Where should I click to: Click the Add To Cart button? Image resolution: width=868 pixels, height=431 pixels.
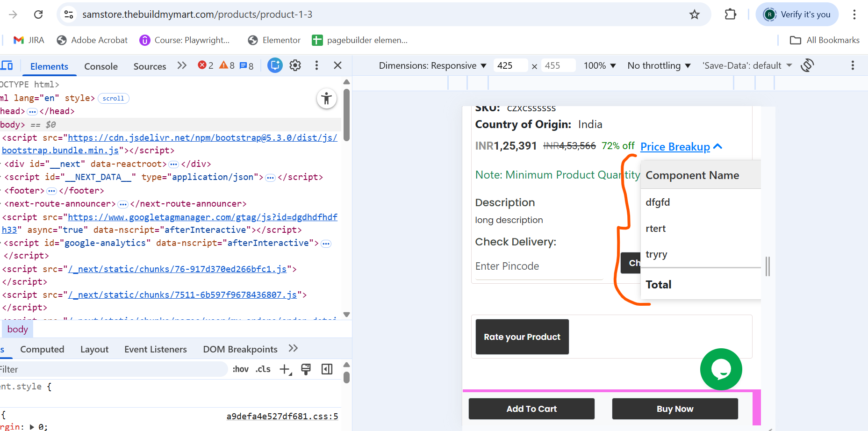(531, 409)
